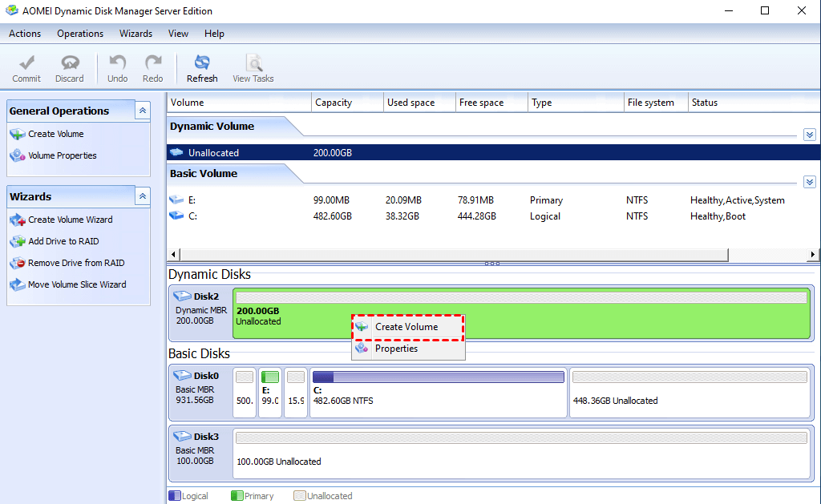This screenshot has height=504, width=821.
Task: Click the Discard toolbar button
Action: point(70,69)
